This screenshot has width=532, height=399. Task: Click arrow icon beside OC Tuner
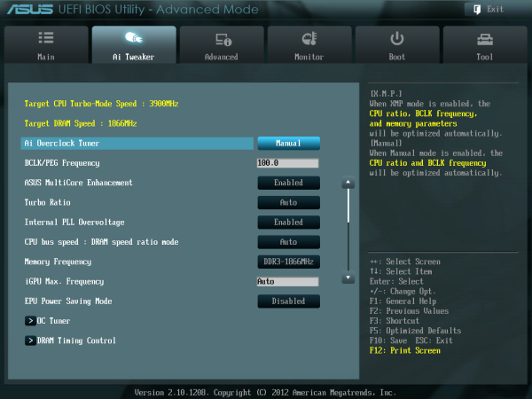point(30,321)
